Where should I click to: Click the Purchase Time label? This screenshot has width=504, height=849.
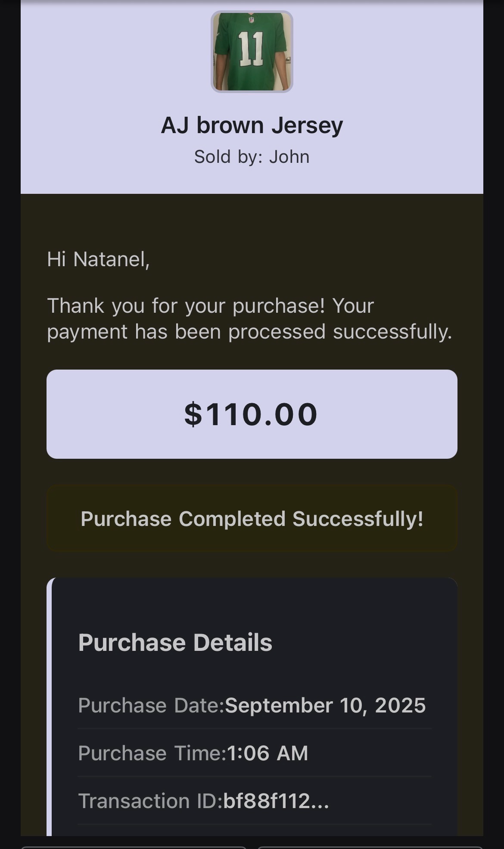coord(152,753)
